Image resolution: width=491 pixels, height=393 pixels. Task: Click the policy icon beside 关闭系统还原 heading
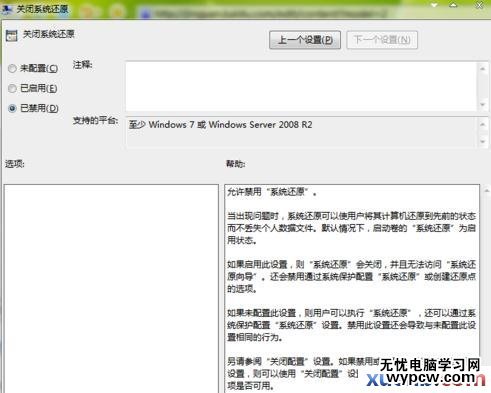tap(12, 35)
